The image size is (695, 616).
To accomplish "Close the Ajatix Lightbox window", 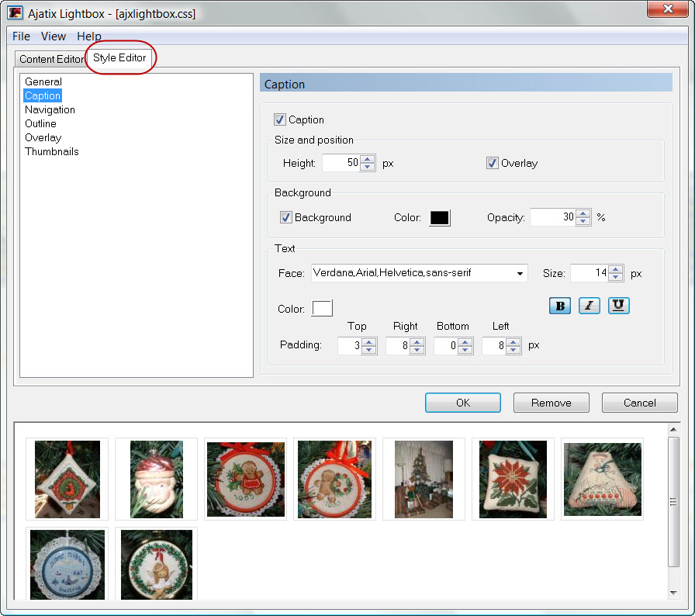I will [x=668, y=9].
